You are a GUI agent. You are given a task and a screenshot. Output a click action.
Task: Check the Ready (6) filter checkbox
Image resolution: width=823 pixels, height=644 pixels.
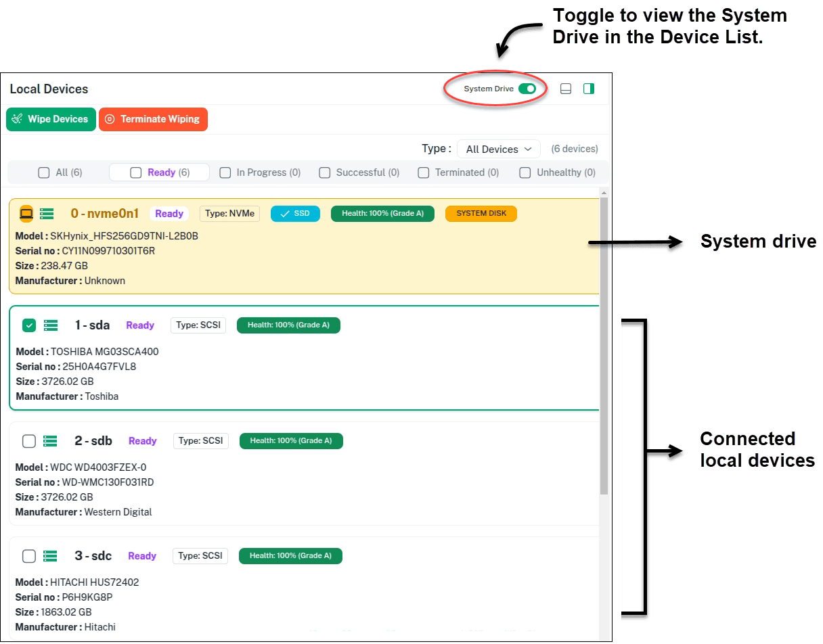pyautogui.click(x=136, y=172)
